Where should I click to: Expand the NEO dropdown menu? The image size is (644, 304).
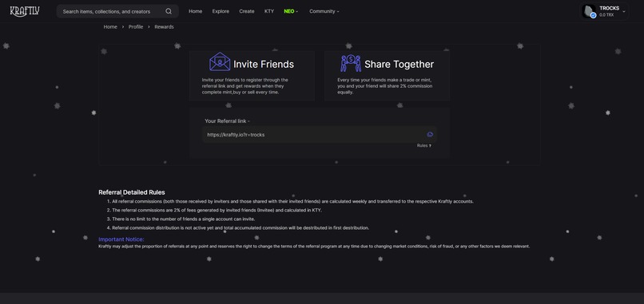[291, 11]
